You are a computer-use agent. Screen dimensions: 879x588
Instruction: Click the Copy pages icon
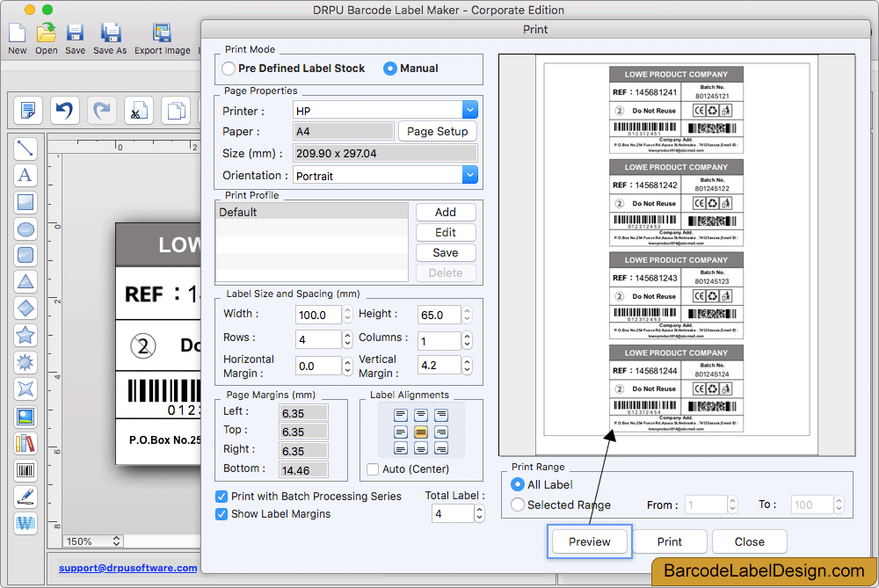pos(176,110)
